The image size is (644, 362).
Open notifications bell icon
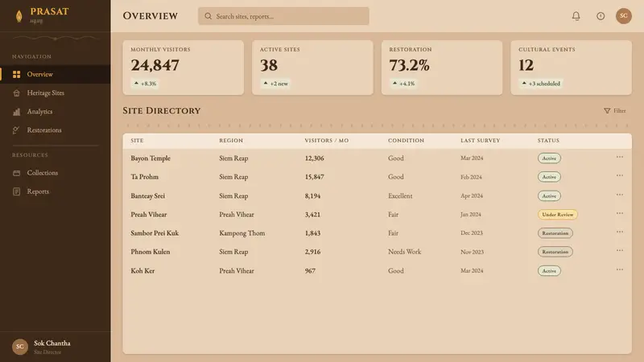pos(576,16)
